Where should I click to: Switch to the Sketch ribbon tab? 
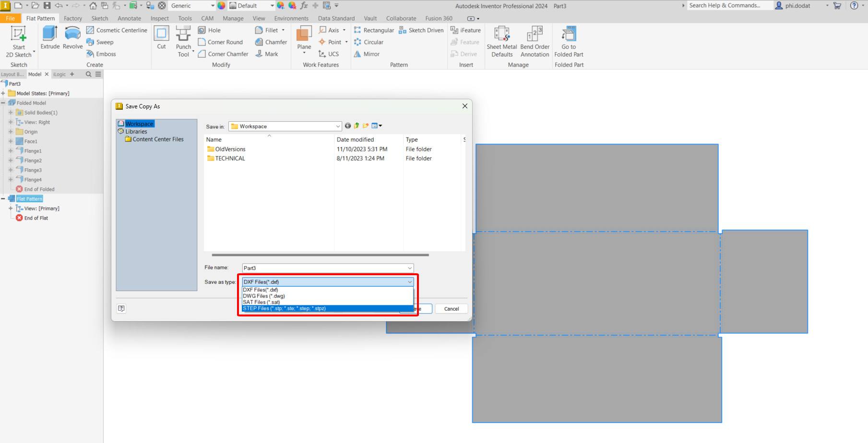pos(100,18)
